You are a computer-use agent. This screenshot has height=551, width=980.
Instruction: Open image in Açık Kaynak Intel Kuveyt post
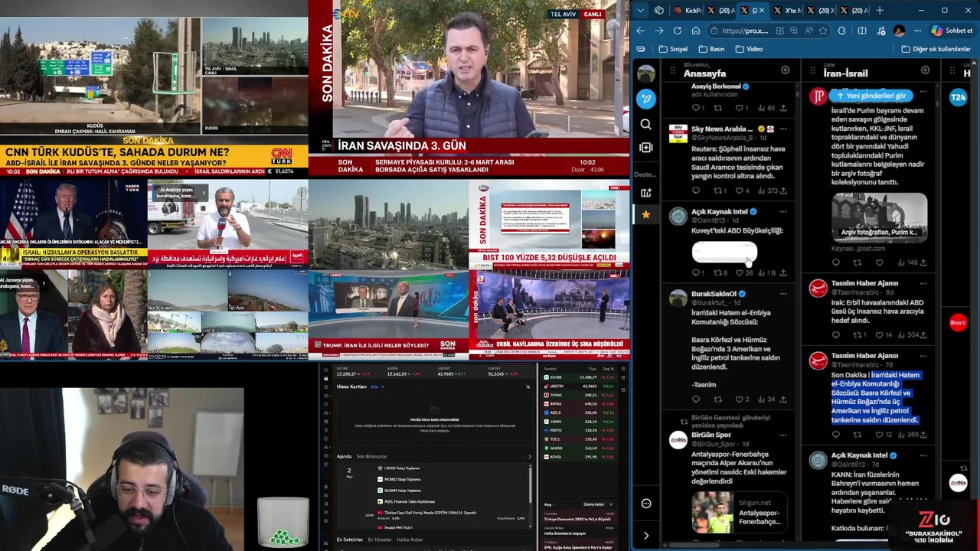pos(724,252)
